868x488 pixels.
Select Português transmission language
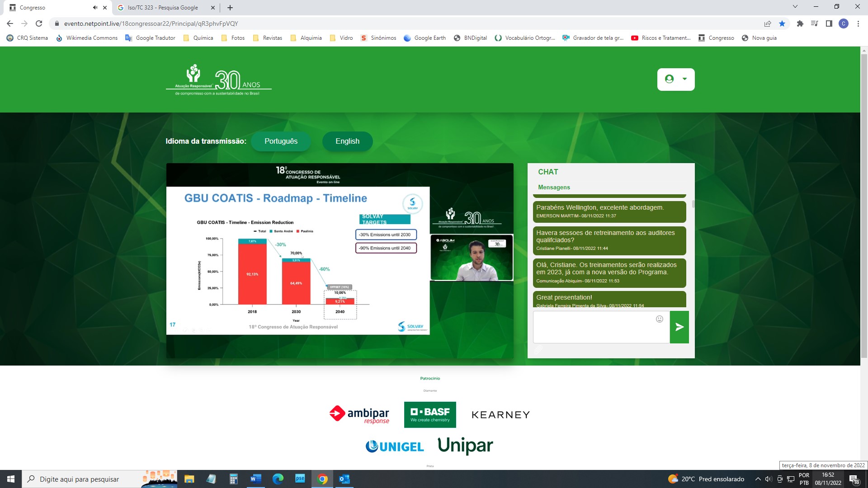281,141
